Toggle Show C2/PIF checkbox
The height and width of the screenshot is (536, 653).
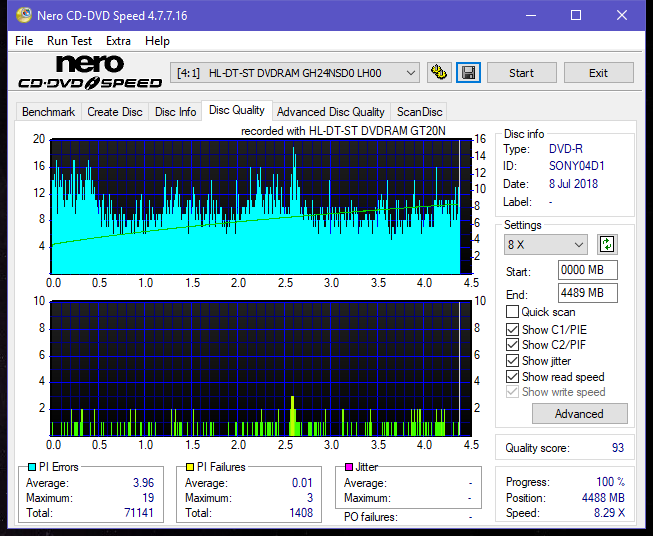click(512, 345)
